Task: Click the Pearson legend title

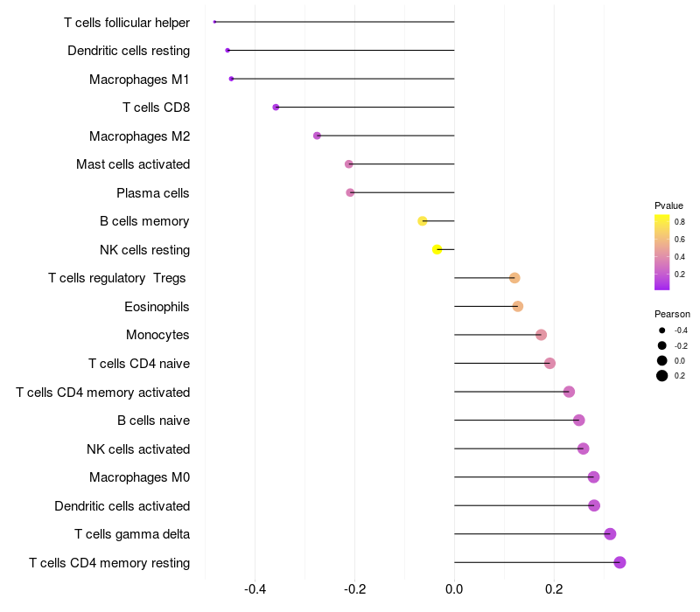Action: coord(672,314)
